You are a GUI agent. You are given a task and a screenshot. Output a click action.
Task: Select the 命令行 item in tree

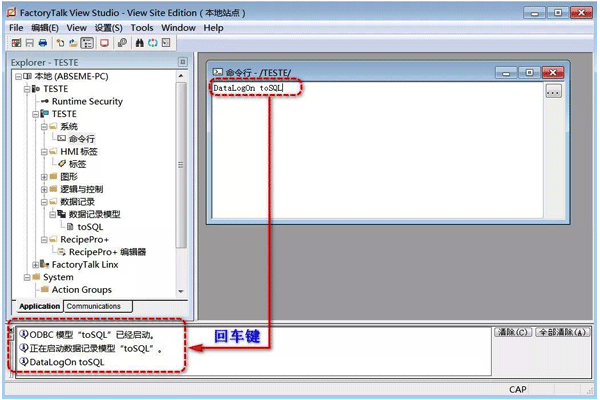(82, 139)
